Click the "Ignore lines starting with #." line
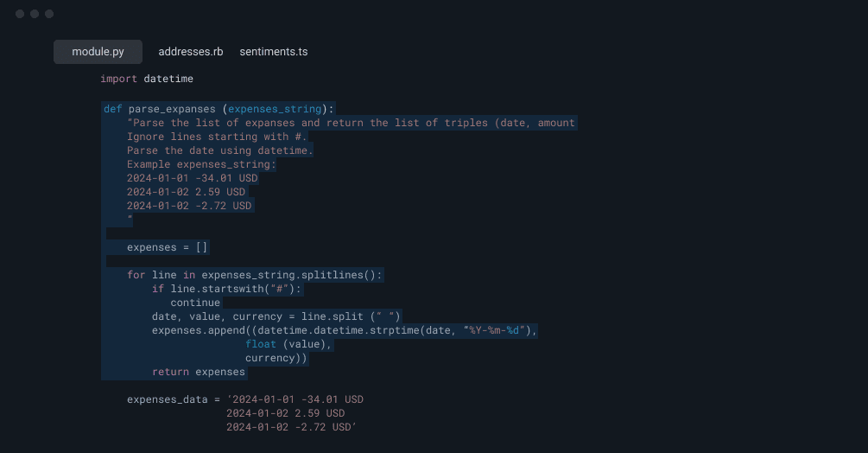The image size is (868, 453). (x=216, y=137)
